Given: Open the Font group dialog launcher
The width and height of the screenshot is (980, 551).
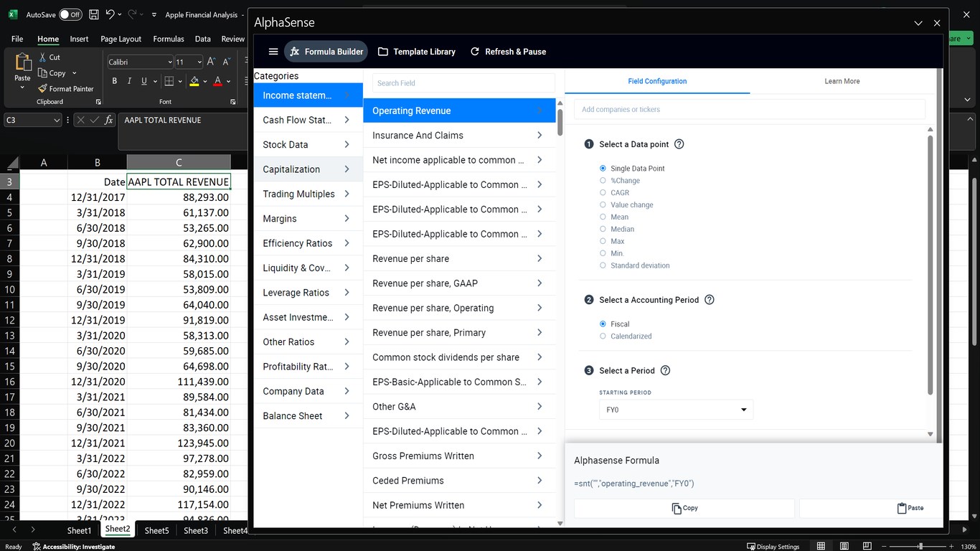Looking at the screenshot, I should coord(232,102).
